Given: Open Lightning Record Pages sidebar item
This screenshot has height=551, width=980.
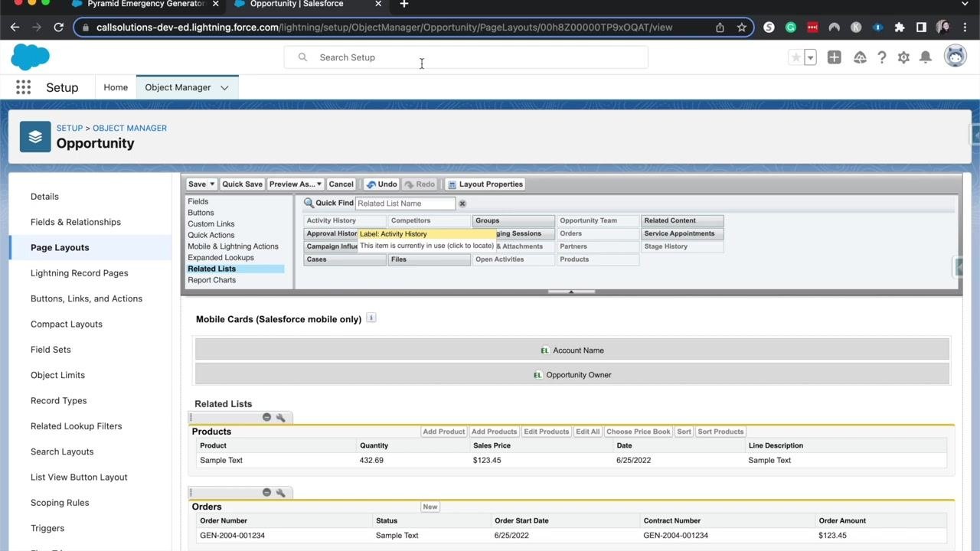Looking at the screenshot, I should coord(80,273).
